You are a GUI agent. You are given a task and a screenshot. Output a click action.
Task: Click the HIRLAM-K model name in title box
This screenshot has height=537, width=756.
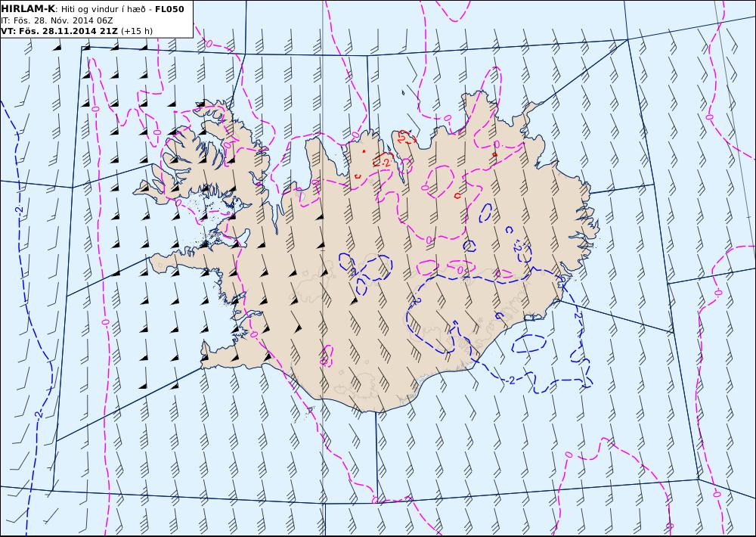point(28,9)
